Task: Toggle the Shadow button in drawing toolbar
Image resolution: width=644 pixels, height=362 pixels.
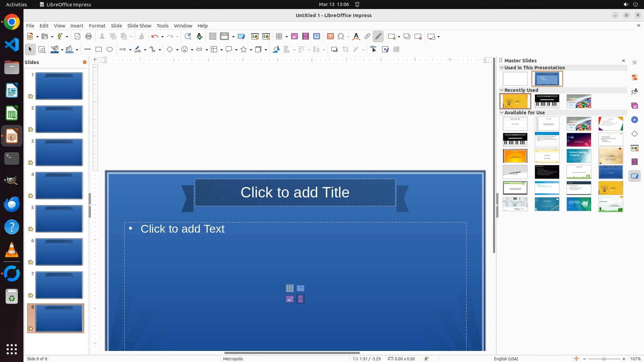Action: coord(334,50)
